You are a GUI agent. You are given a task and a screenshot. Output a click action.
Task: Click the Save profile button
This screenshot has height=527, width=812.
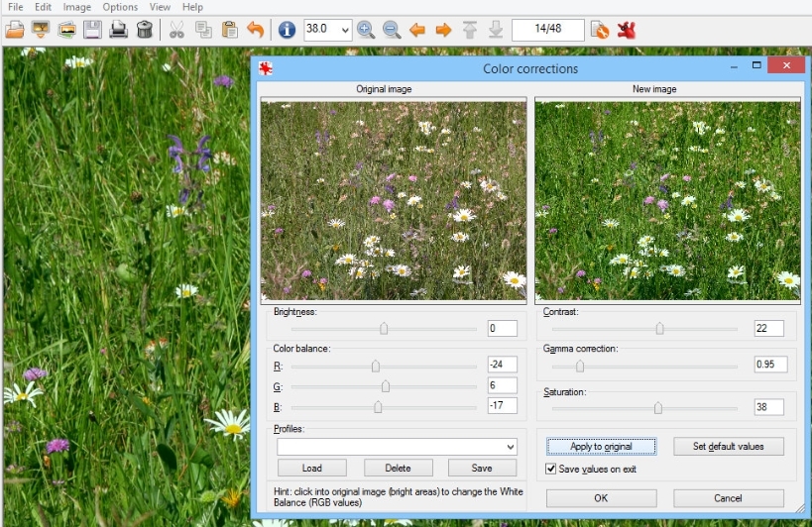click(482, 468)
